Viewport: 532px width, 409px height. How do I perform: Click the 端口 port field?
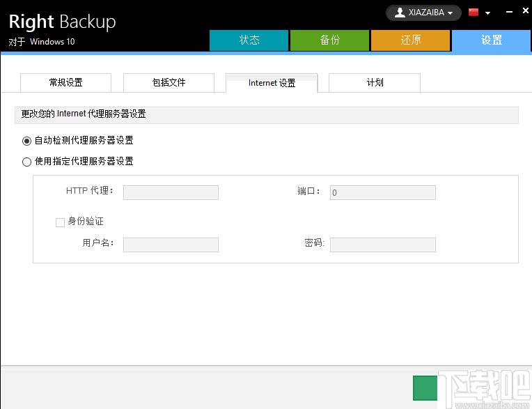[x=383, y=192]
